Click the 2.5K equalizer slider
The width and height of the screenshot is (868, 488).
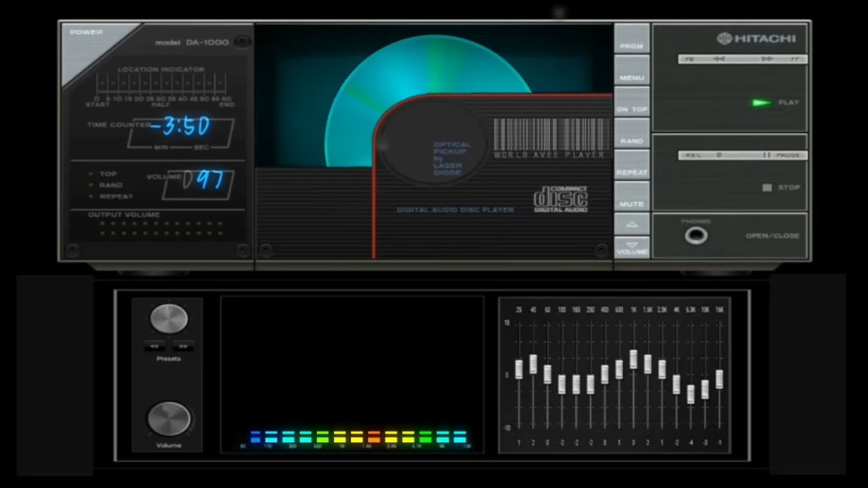[x=662, y=369]
